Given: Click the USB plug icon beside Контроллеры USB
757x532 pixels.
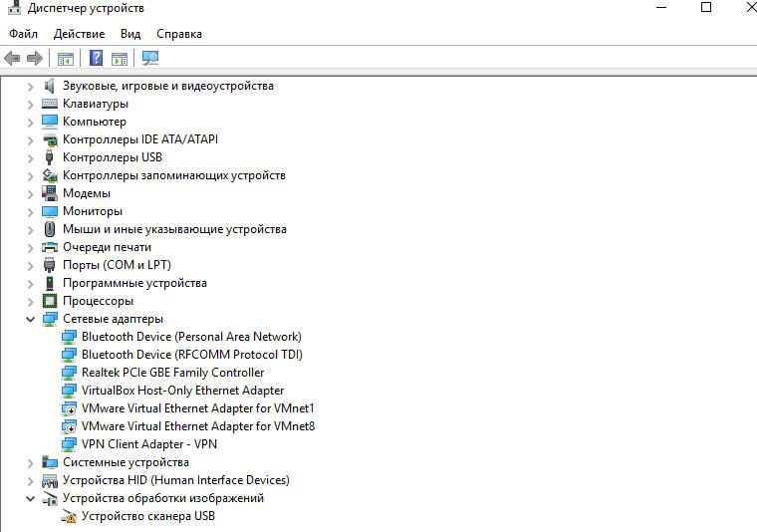Looking at the screenshot, I should pyautogui.click(x=49, y=157).
